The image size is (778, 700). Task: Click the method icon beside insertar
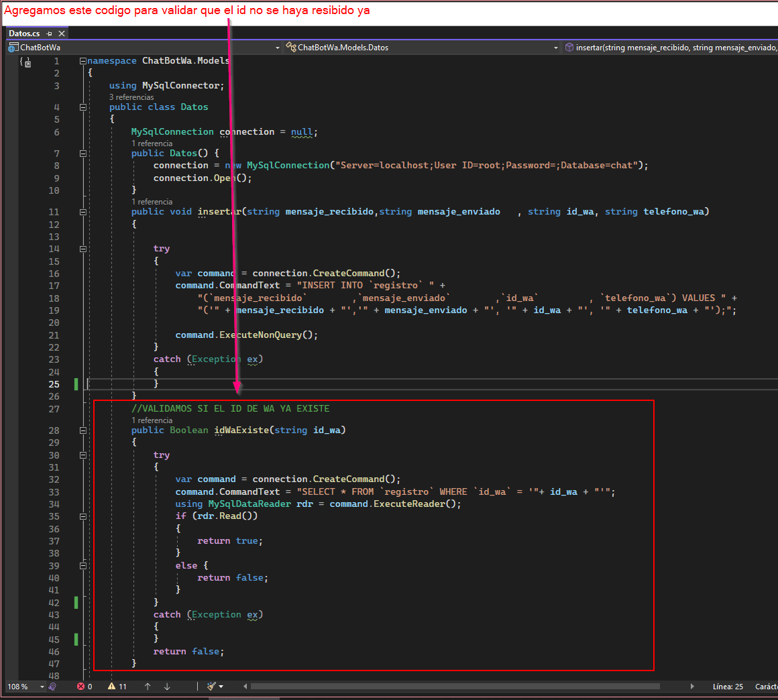point(570,47)
